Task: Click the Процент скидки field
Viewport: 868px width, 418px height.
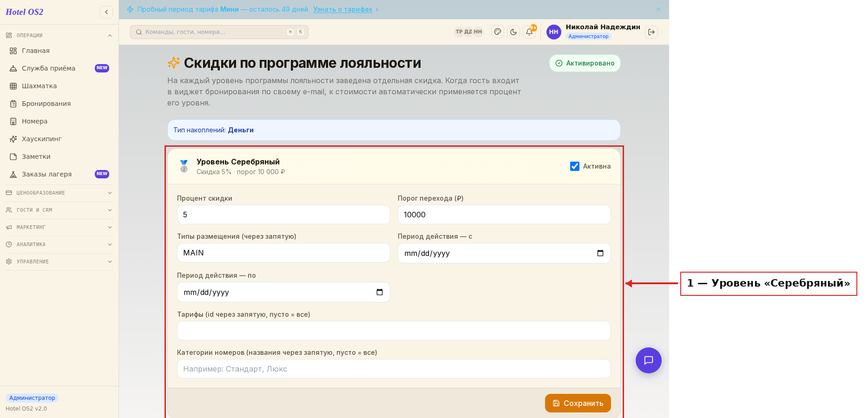Action: pos(283,215)
